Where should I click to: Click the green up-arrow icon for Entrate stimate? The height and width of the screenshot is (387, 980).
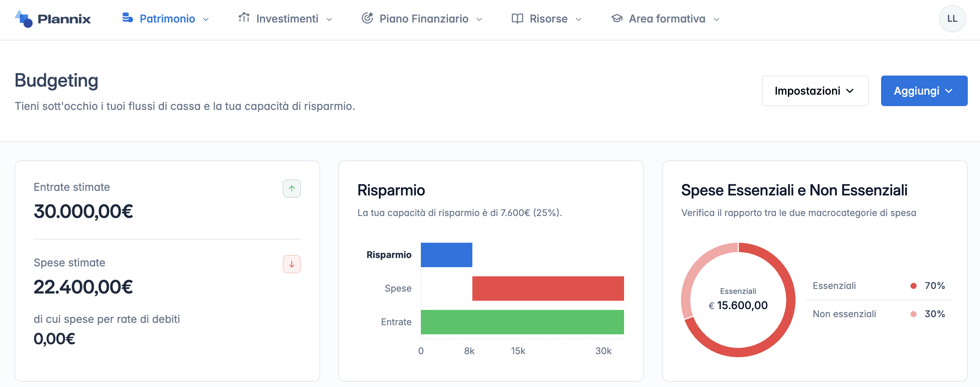click(x=292, y=189)
